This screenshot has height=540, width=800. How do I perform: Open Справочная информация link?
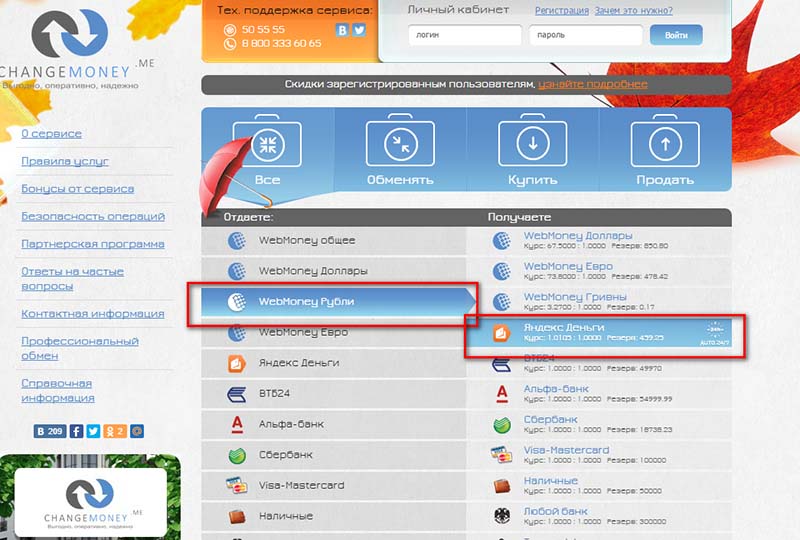pos(58,390)
